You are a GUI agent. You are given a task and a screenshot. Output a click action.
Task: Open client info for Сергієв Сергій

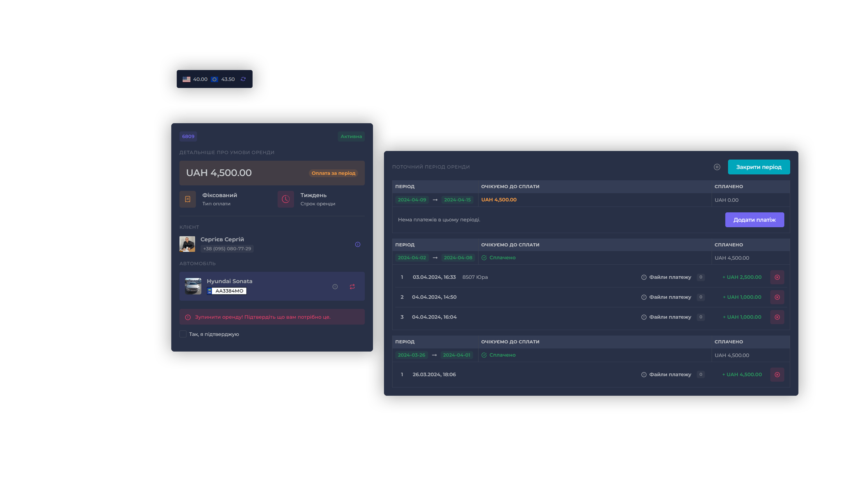358,244
